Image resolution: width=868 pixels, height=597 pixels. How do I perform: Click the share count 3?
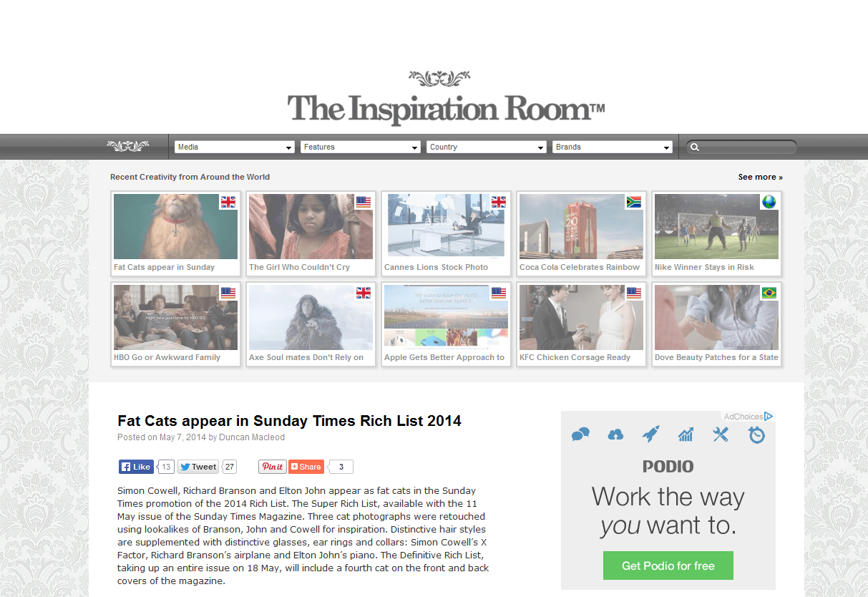coord(341,467)
